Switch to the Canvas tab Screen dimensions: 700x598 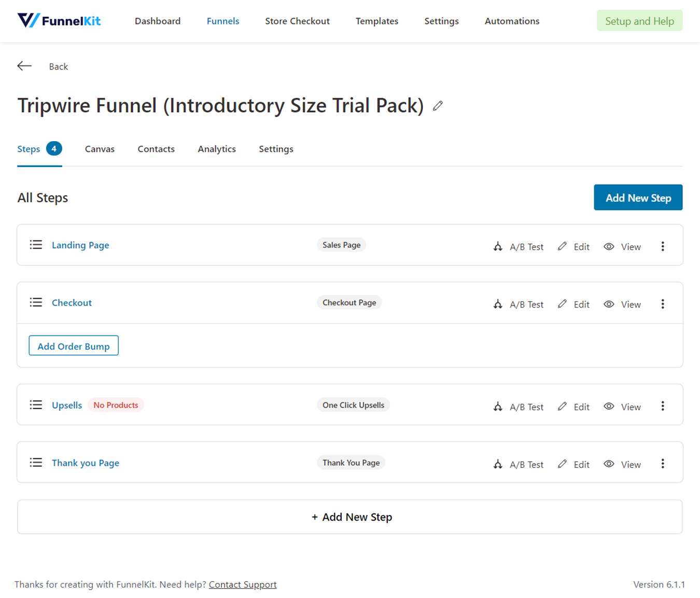[x=100, y=149]
